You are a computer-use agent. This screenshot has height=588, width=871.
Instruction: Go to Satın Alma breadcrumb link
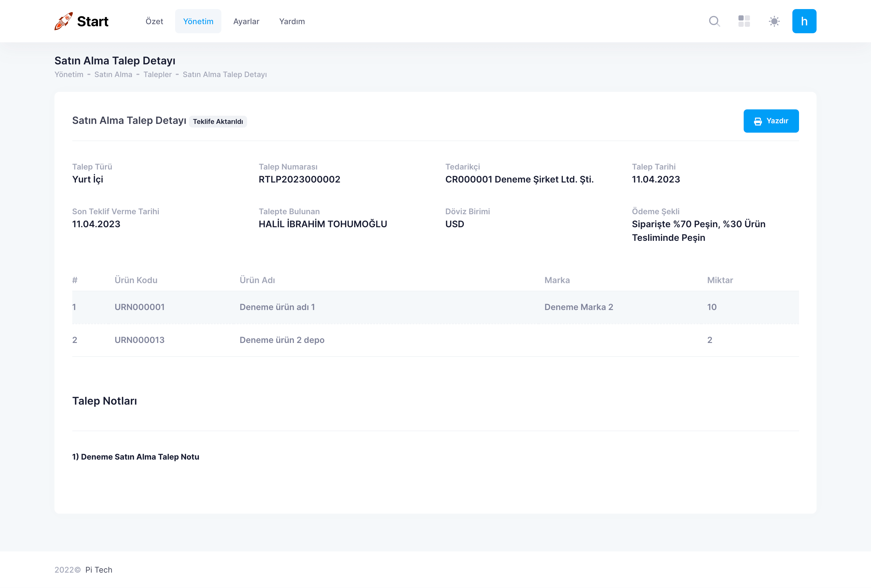[x=113, y=75]
